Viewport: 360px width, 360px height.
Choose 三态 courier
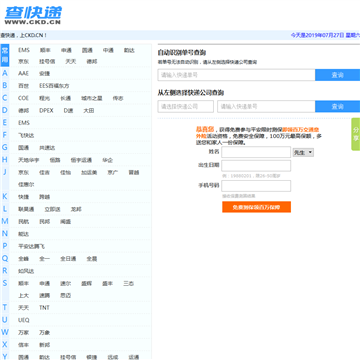tap(128, 284)
